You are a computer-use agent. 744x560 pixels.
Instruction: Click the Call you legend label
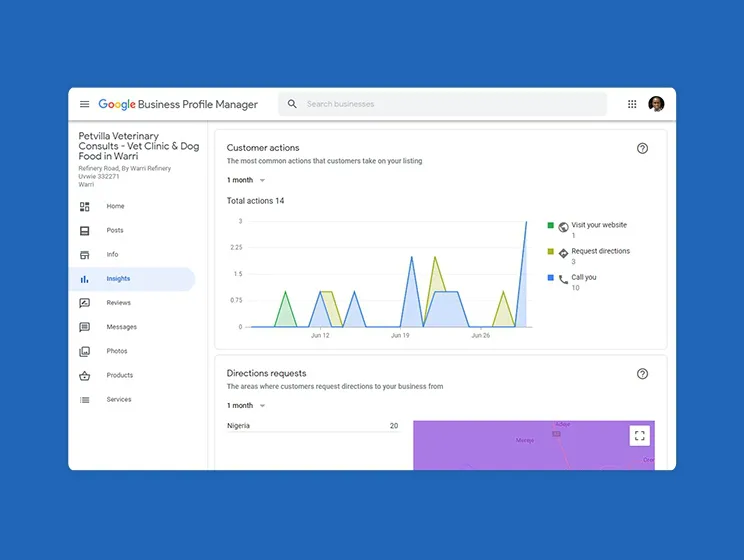tap(584, 277)
